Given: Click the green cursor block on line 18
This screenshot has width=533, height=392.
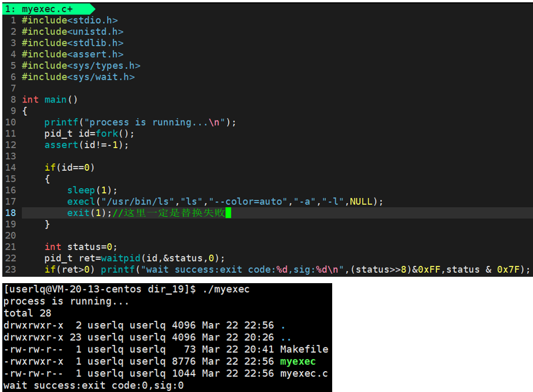Looking at the screenshot, I should point(228,213).
